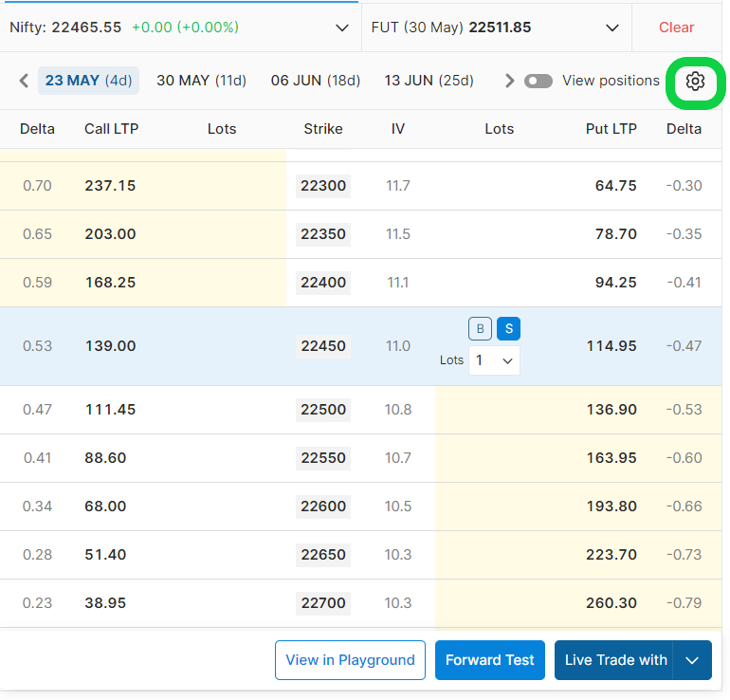Click put LTP 163.95
Image resolution: width=730 pixels, height=700 pixels.
tap(611, 458)
